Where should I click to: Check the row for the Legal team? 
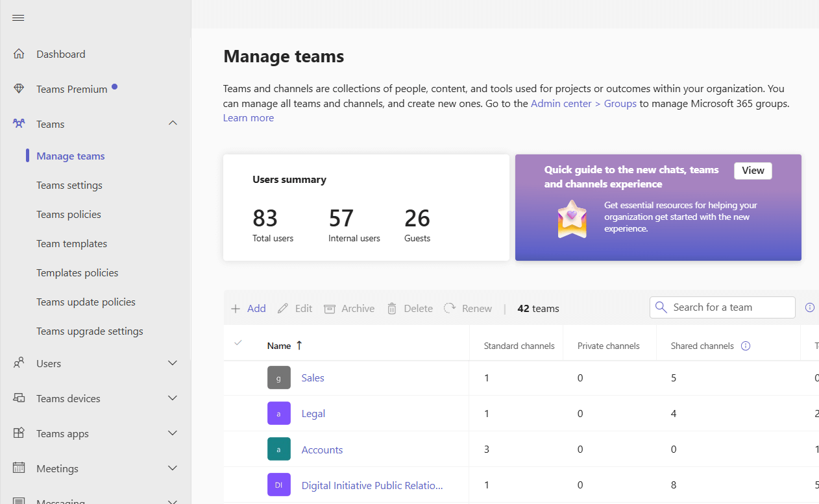(x=239, y=413)
